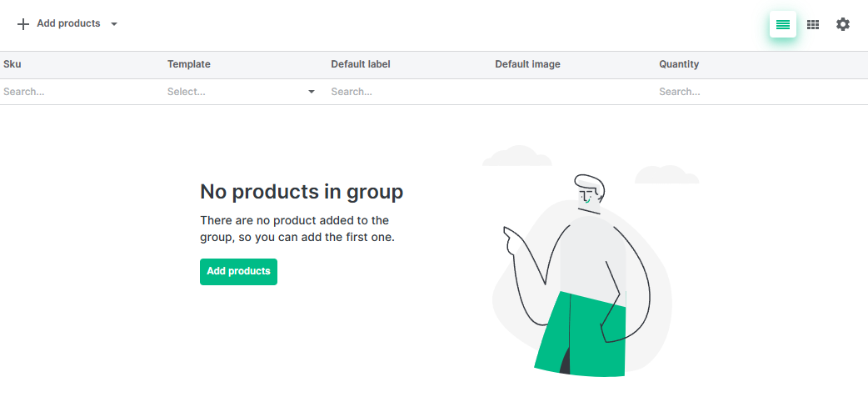Screen dimensions: 868x397
Task: Click the Add products label in toolbar
Action: [x=68, y=24]
